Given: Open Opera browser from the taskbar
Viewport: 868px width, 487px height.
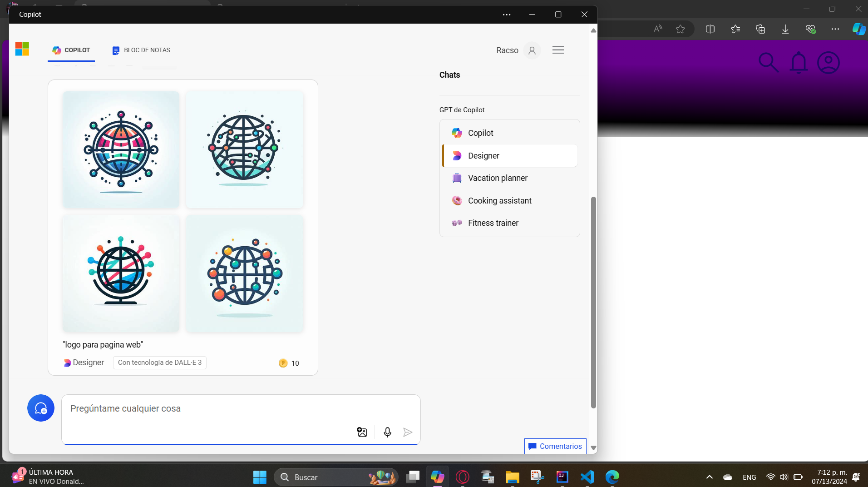Looking at the screenshot, I should [463, 477].
